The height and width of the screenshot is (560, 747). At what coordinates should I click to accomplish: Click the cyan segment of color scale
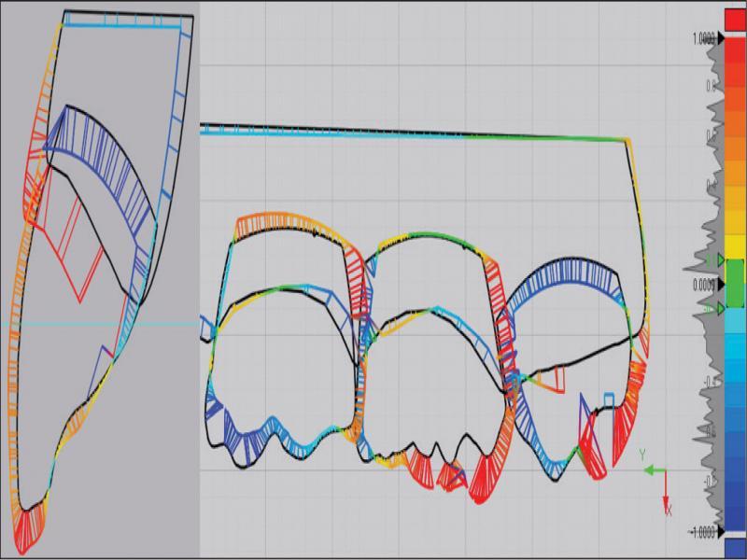735,323
